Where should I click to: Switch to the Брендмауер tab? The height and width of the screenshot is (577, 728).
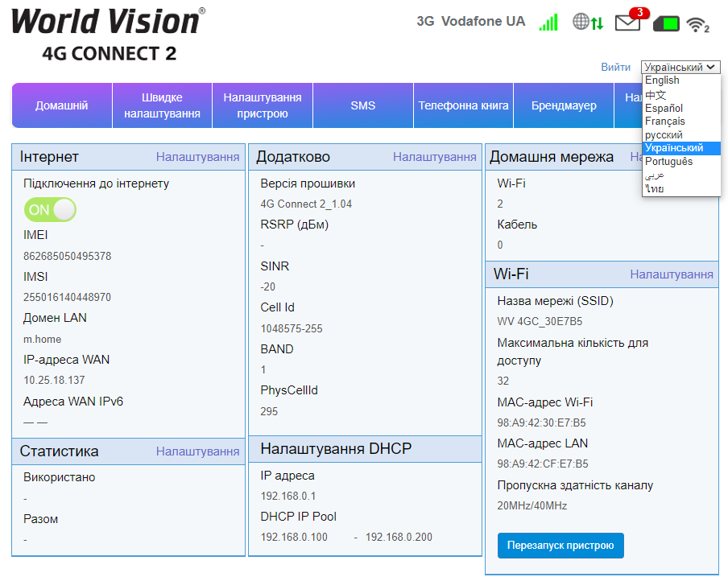564,105
